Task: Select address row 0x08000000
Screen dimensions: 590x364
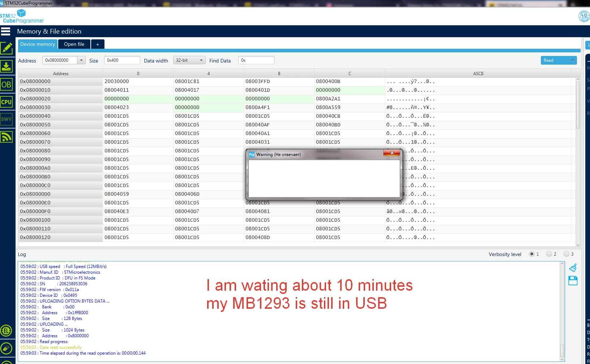Action: 61,82
